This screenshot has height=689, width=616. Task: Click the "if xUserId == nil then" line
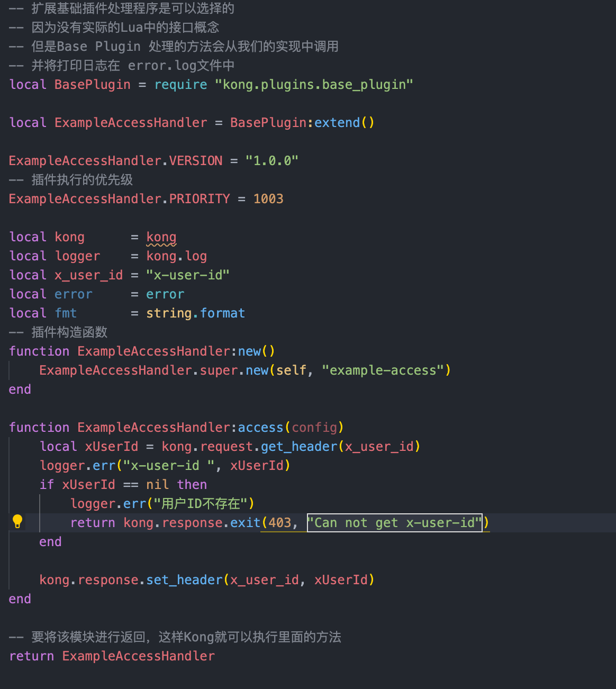[123, 485]
